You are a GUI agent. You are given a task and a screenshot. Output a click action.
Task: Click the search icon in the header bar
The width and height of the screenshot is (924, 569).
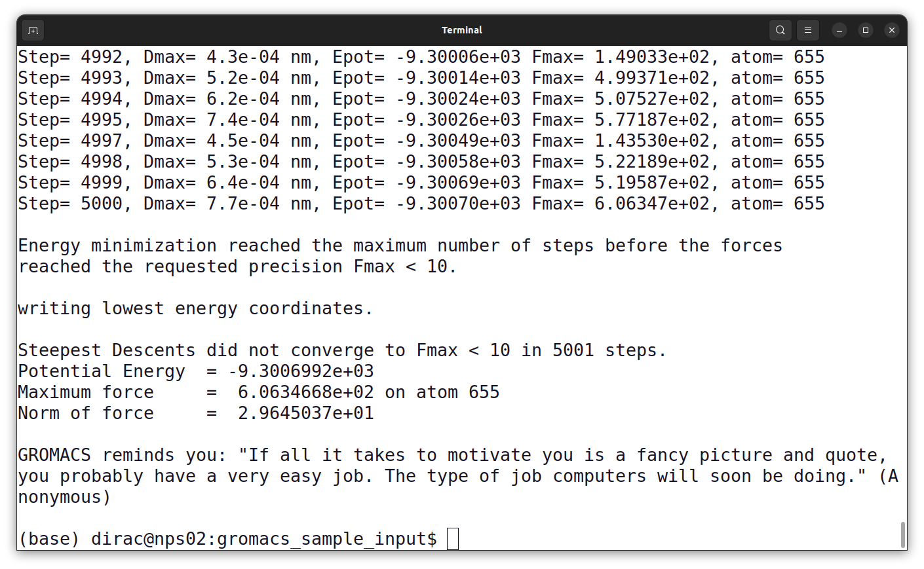click(x=780, y=30)
